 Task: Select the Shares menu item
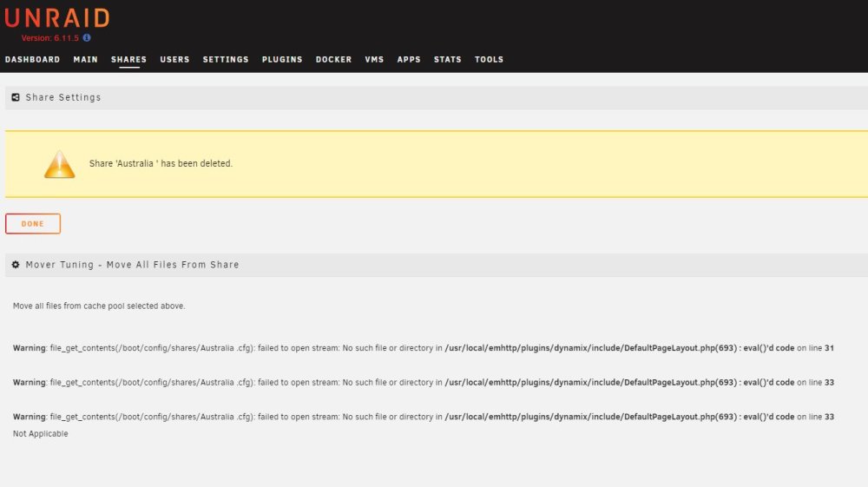coord(129,59)
